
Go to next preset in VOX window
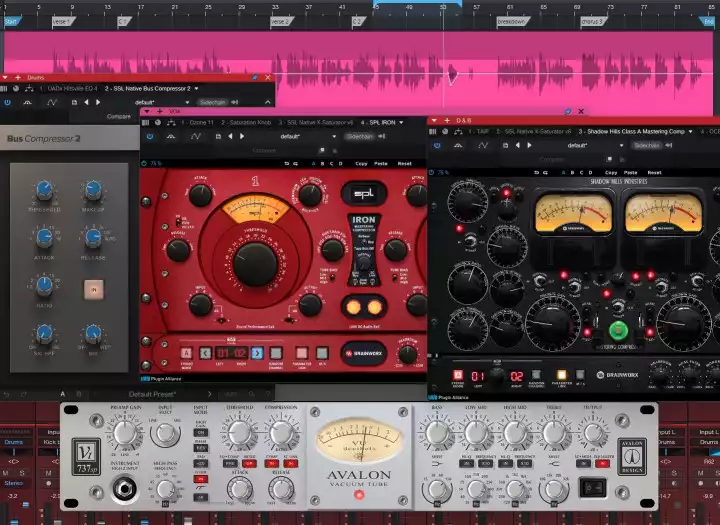click(x=242, y=136)
